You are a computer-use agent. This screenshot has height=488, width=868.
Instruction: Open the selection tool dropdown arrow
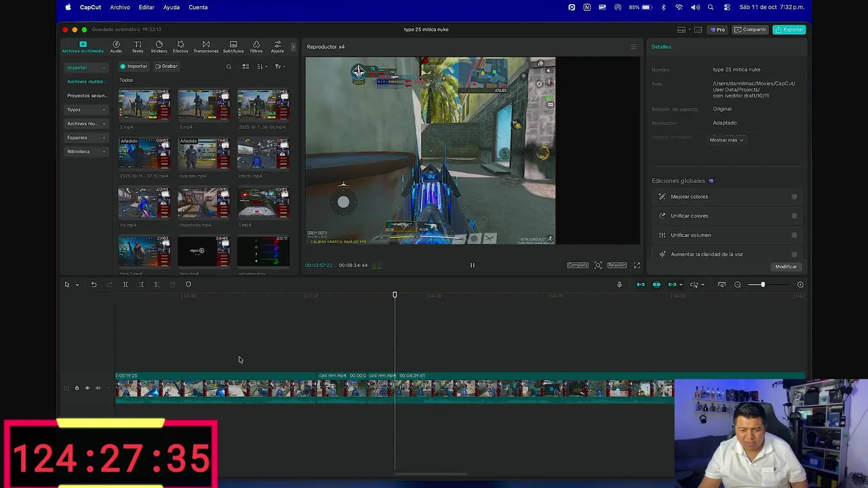point(77,285)
